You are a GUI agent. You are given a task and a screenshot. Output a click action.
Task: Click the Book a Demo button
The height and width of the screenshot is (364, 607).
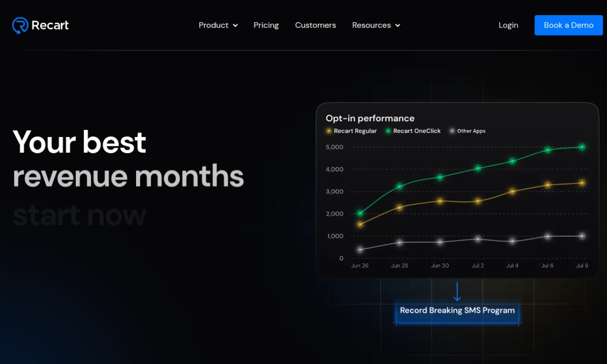click(x=569, y=25)
